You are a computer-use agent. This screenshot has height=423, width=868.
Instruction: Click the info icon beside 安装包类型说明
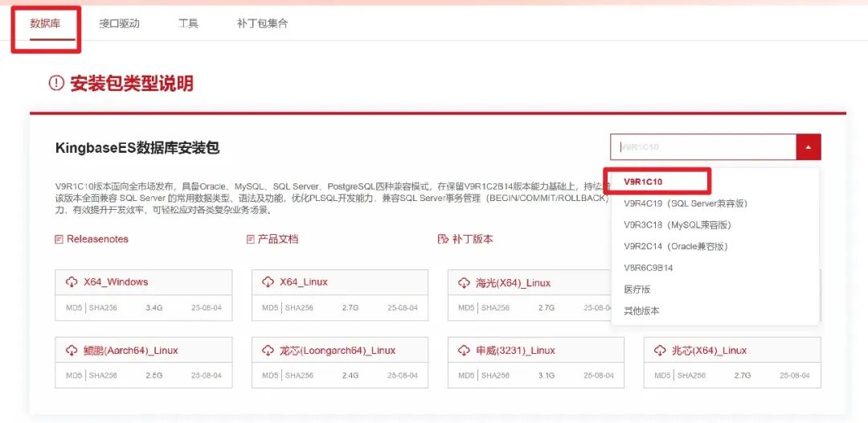point(57,83)
